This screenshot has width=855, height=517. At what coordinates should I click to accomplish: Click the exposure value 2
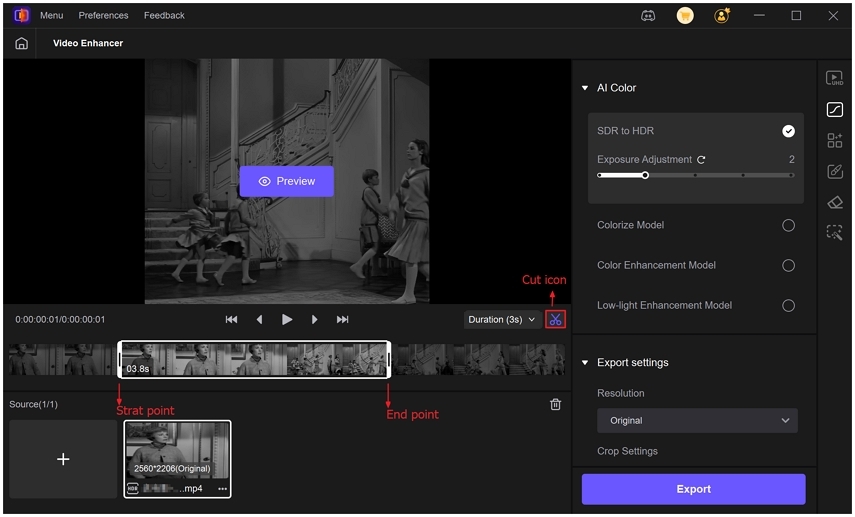[791, 160]
